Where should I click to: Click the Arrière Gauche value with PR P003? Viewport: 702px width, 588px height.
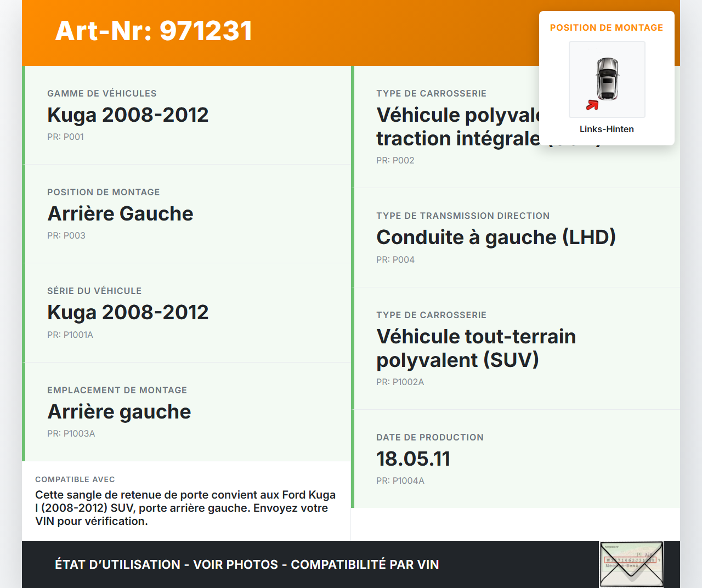120,213
